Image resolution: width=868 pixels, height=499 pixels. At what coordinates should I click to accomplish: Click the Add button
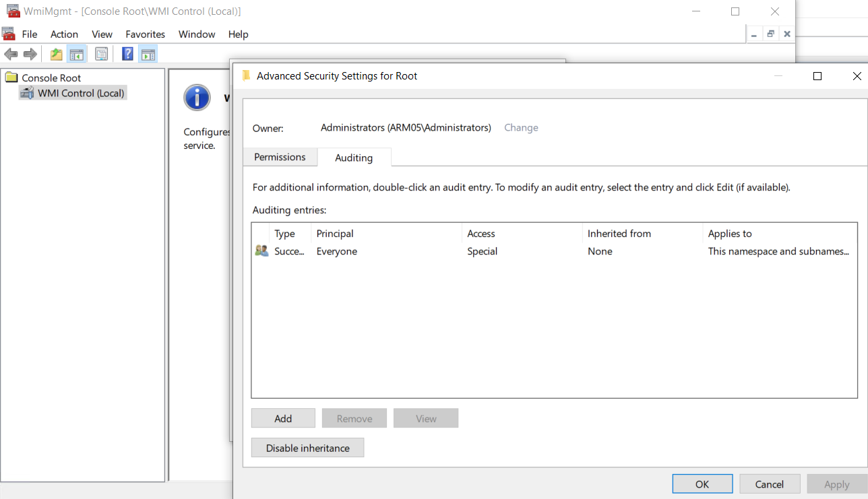point(283,418)
